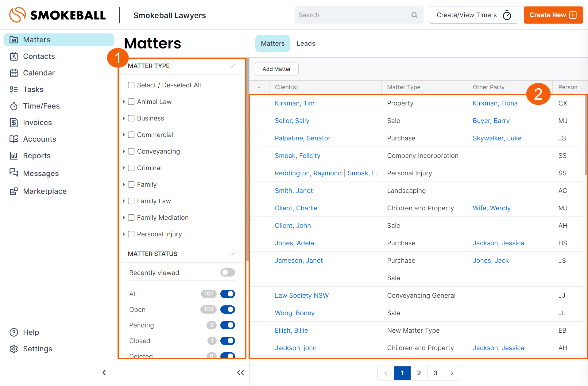Click the Matters sidebar icon

click(14, 40)
